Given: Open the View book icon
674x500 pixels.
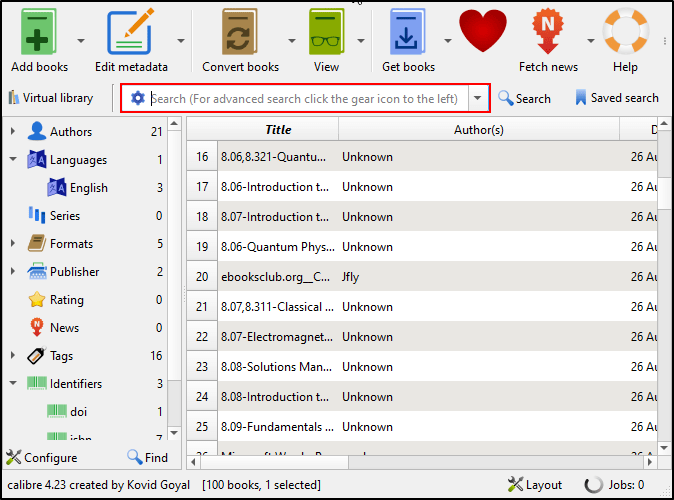Looking at the screenshot, I should (326, 32).
